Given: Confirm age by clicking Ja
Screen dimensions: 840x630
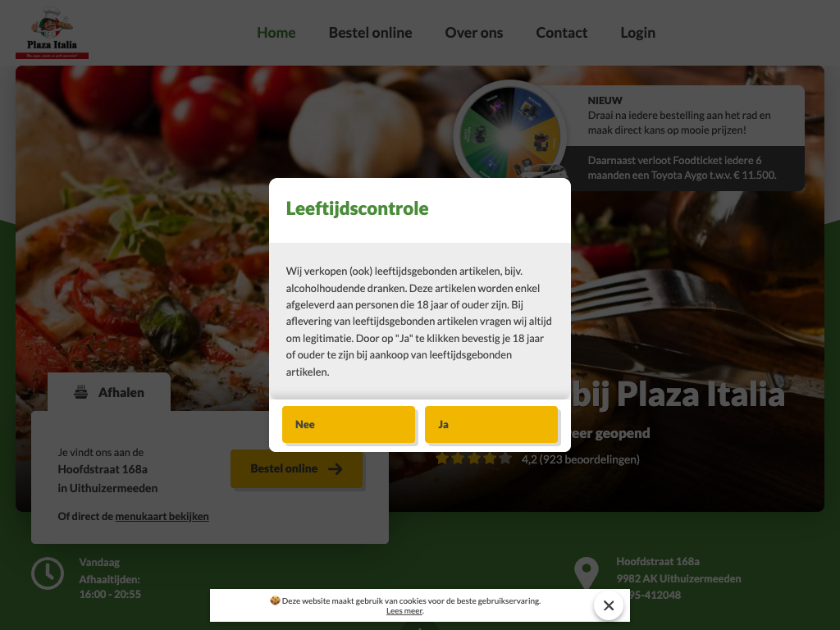Looking at the screenshot, I should coord(491,424).
